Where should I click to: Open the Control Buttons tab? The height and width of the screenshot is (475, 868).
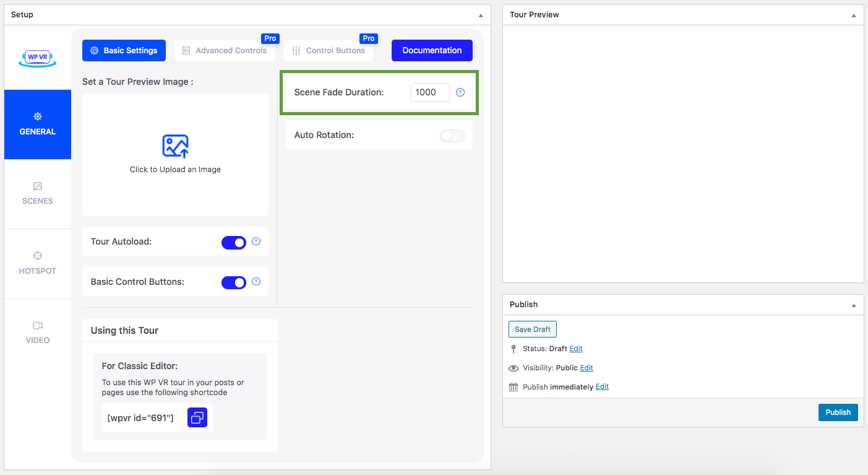(x=329, y=51)
